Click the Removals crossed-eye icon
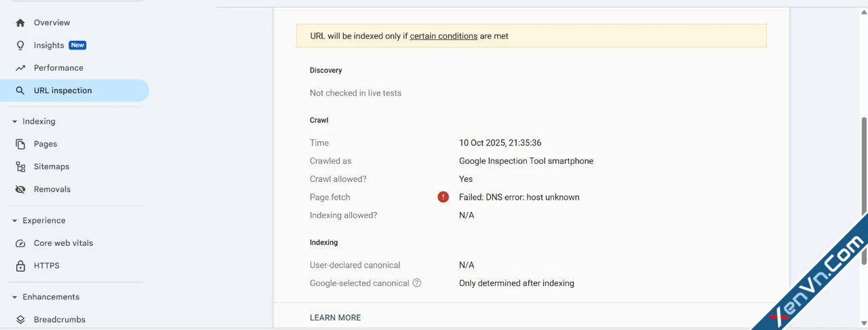868x330 pixels. [x=20, y=189]
